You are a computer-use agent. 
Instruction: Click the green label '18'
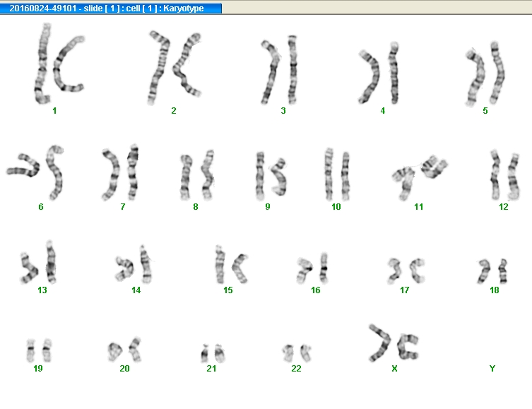(495, 290)
